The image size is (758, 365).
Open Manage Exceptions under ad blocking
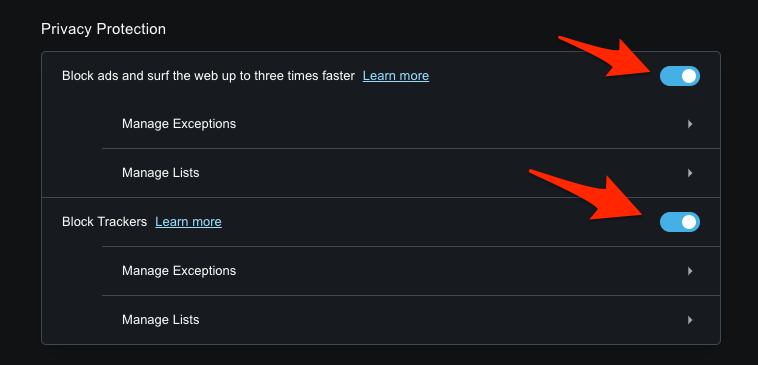[x=411, y=124]
